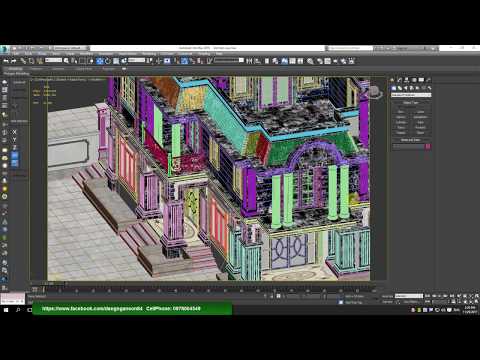The image size is (480, 360).
Task: Open the Material Editor
Action: tap(310, 61)
